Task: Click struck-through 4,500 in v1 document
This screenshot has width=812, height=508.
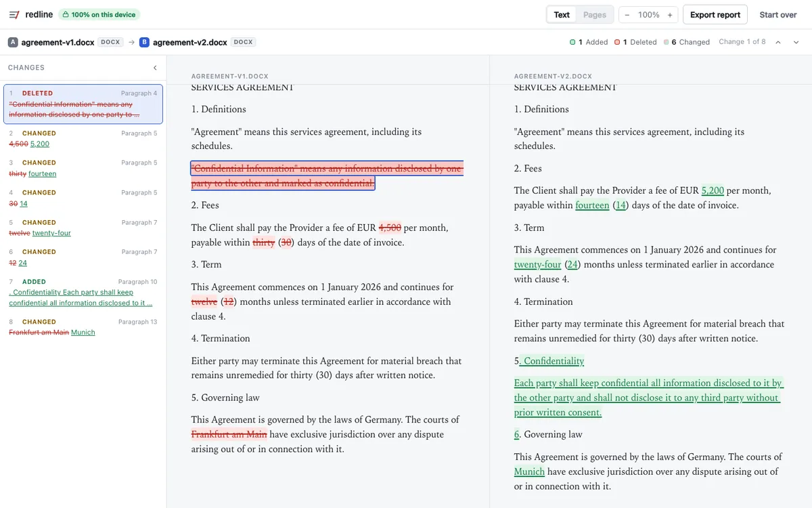Action: pos(390,228)
